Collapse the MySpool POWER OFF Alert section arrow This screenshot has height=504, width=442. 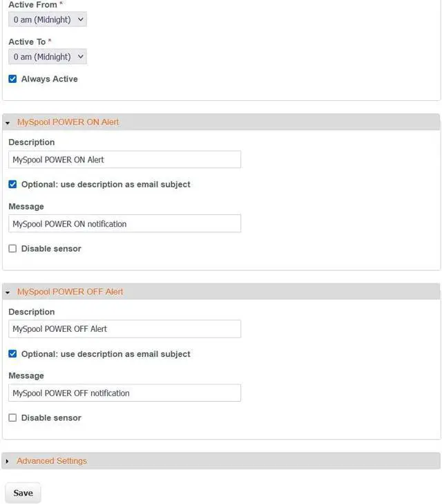click(x=8, y=292)
